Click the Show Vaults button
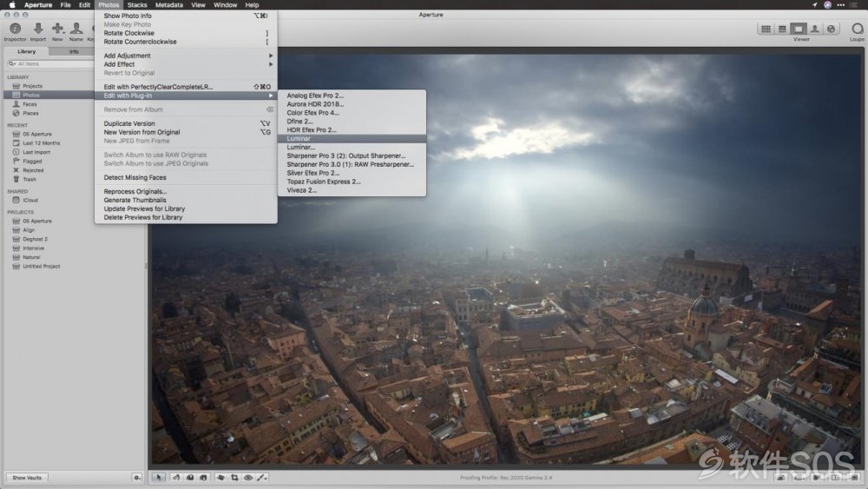 (x=27, y=478)
